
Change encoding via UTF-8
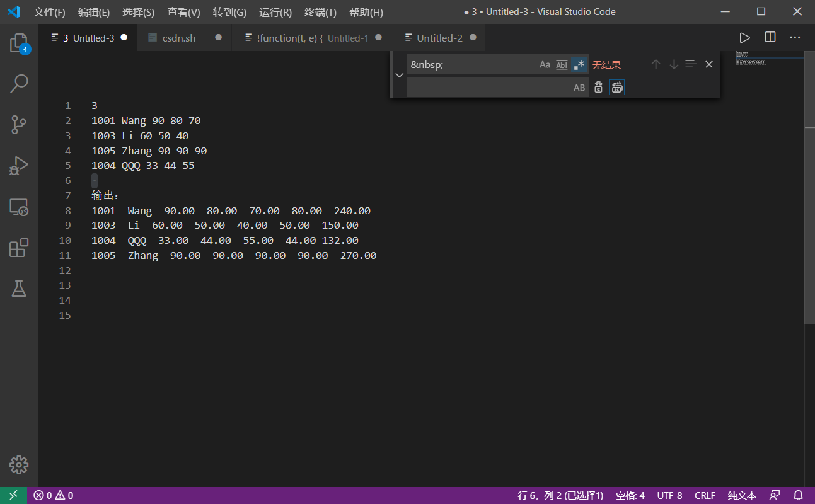pyautogui.click(x=669, y=495)
